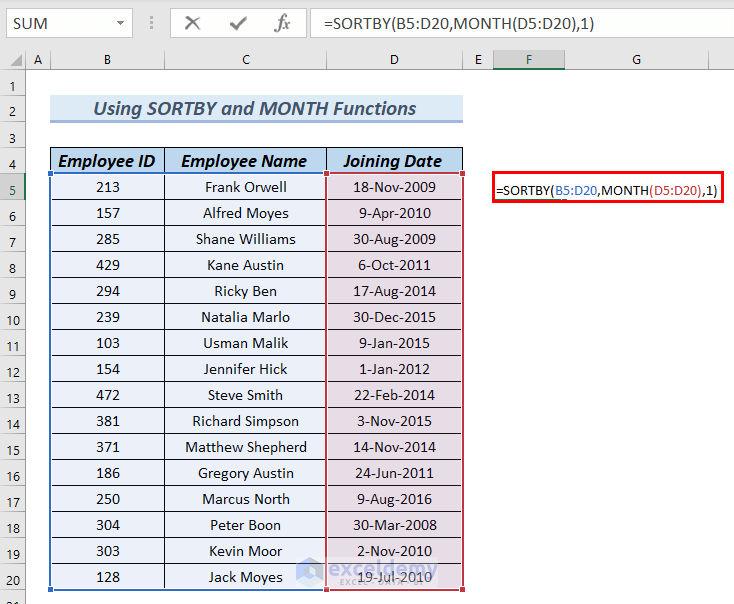Click the Enter checkmark formula bar icon
Screen dimensions: 734x604
point(238,23)
